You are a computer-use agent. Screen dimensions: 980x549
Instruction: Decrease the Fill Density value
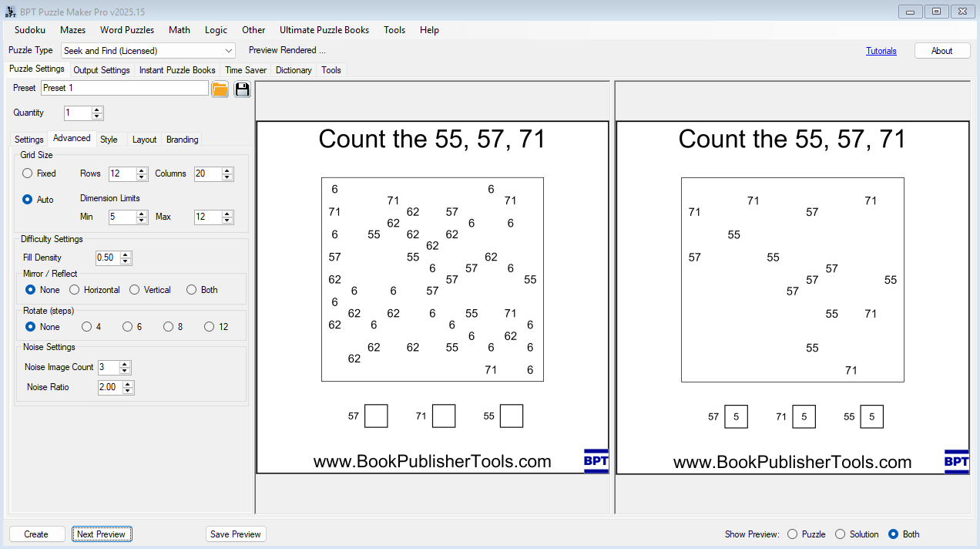(126, 261)
